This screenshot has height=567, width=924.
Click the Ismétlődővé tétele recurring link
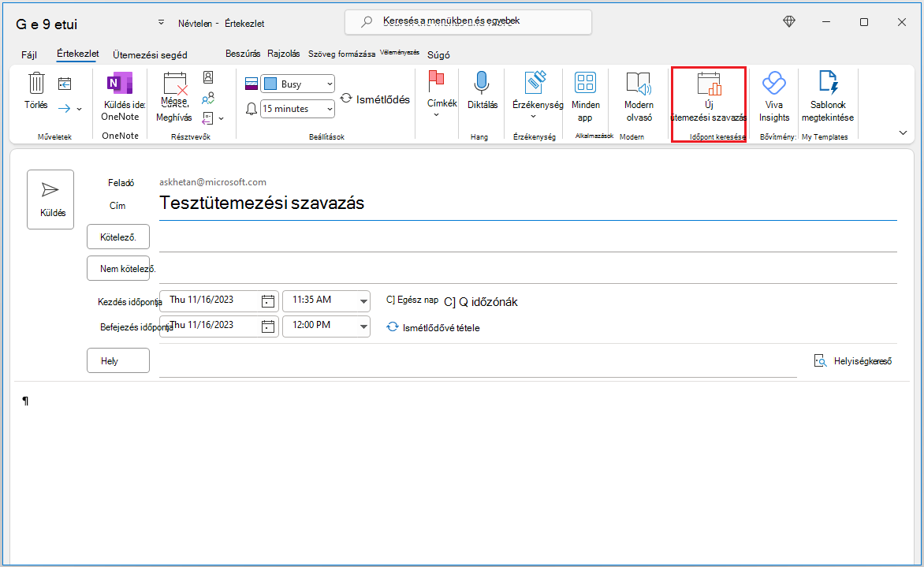[x=433, y=328]
